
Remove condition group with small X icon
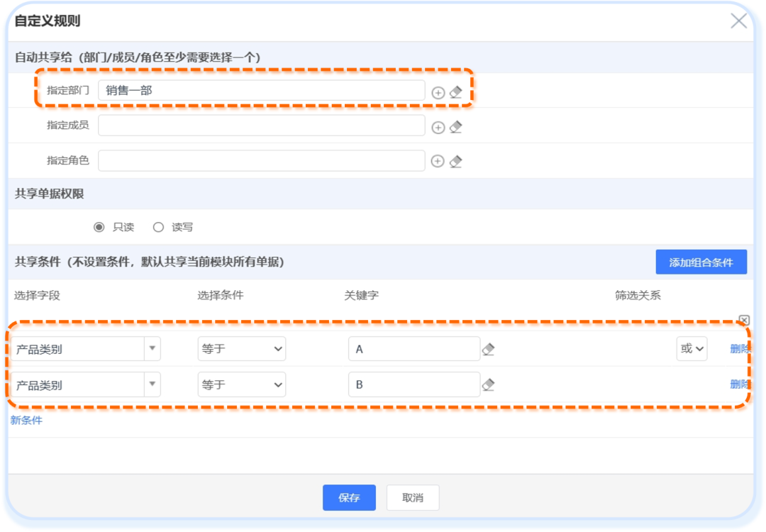[x=744, y=320]
